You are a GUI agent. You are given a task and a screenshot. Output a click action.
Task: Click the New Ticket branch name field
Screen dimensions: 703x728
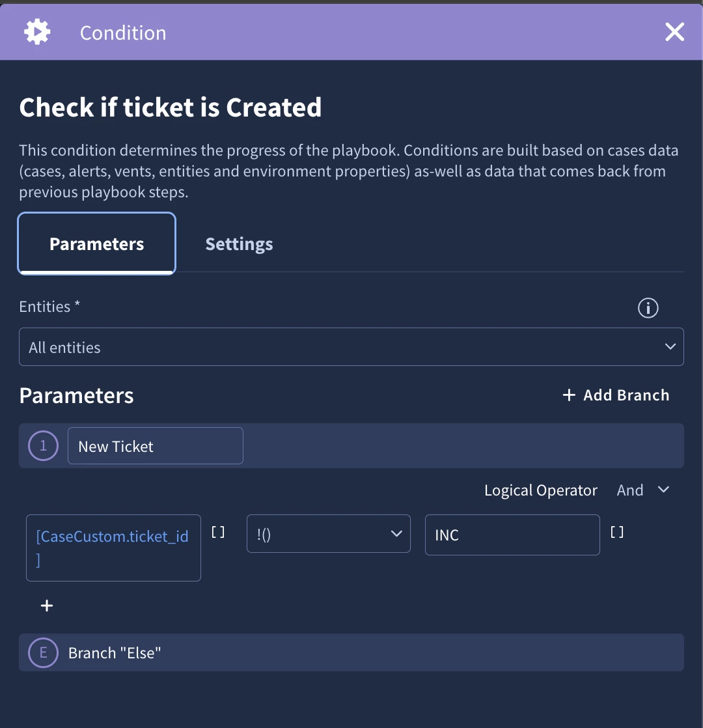pos(156,445)
